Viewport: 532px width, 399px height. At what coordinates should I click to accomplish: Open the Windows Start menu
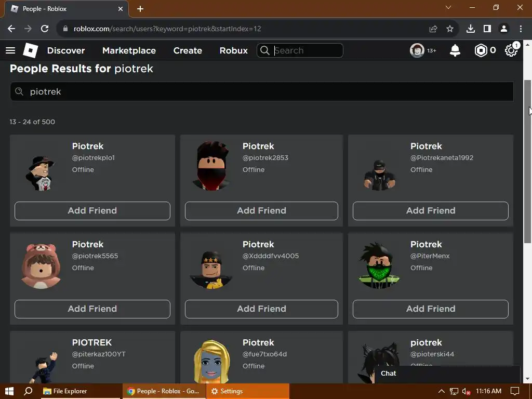pos(9,391)
